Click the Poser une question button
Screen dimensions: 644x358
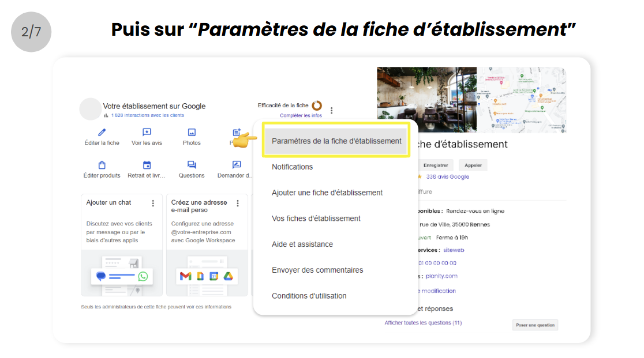pos(535,325)
